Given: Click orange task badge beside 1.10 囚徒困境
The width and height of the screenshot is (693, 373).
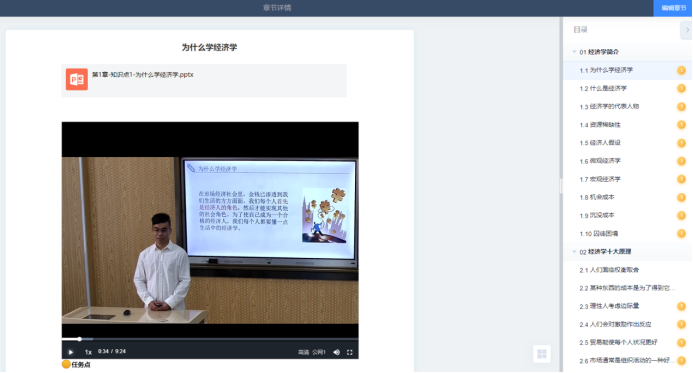Looking at the screenshot, I should coord(682,233).
